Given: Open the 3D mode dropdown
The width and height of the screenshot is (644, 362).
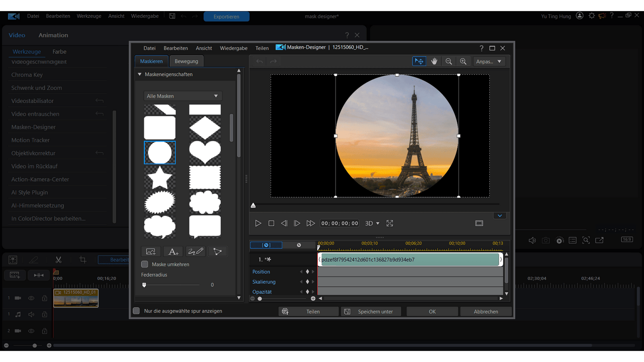Looking at the screenshot, I should [x=372, y=224].
